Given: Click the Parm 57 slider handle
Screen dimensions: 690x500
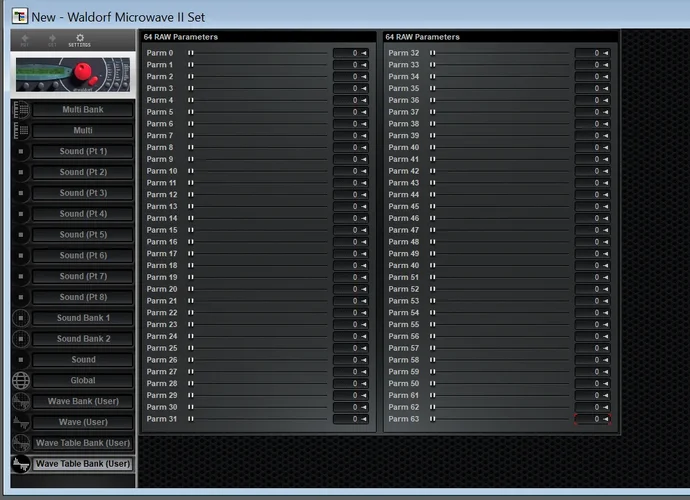Looking at the screenshot, I should click(433, 348).
